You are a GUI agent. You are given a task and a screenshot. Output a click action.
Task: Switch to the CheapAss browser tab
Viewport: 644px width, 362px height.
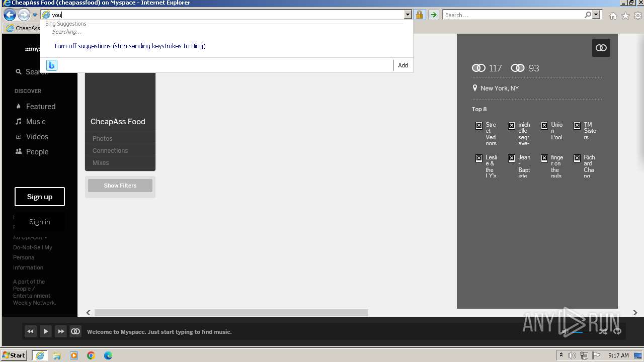(x=22, y=28)
